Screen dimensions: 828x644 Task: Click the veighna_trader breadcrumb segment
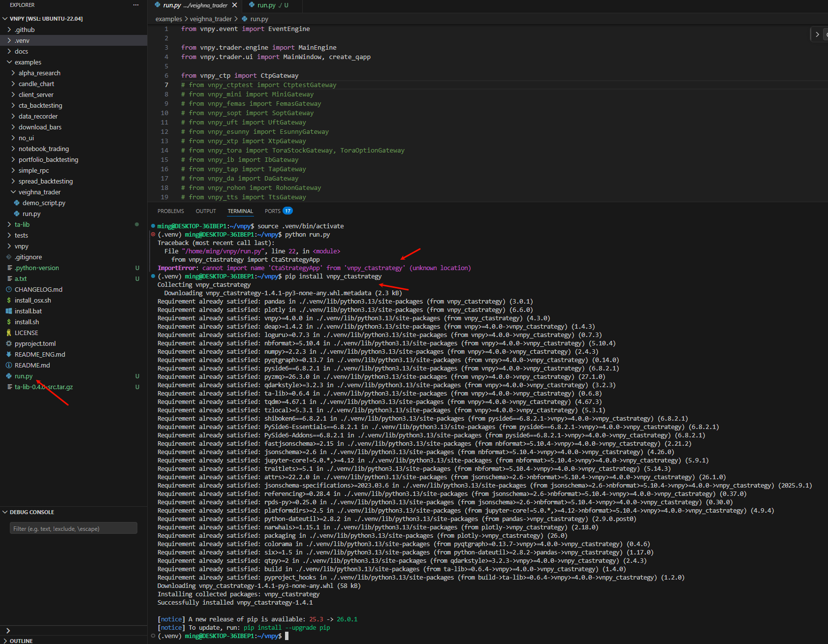tap(211, 19)
